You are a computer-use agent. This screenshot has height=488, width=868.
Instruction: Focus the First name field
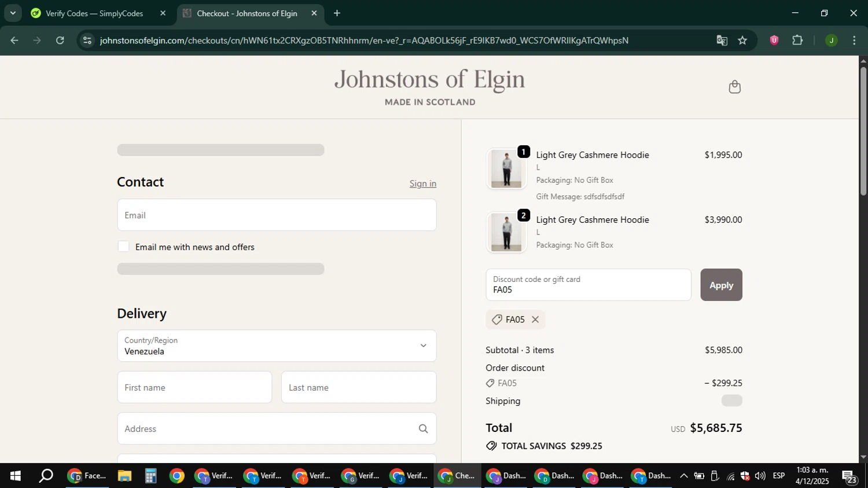tap(194, 387)
